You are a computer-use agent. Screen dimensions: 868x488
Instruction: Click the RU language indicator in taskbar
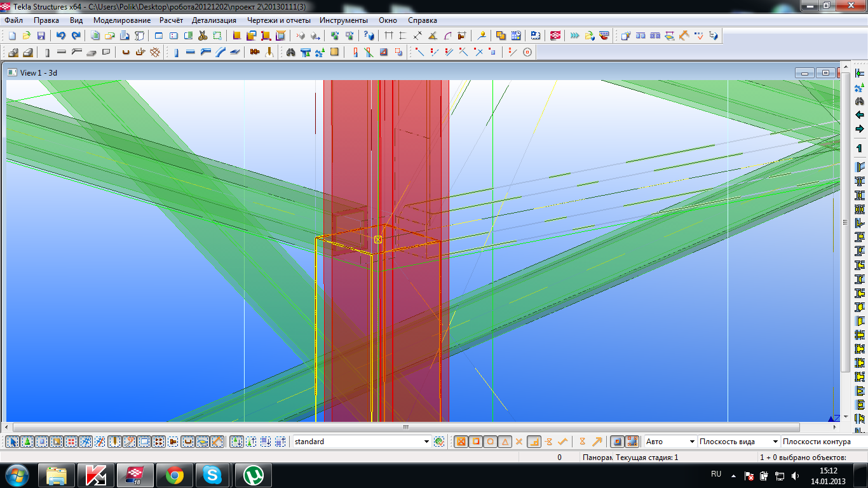716,474
